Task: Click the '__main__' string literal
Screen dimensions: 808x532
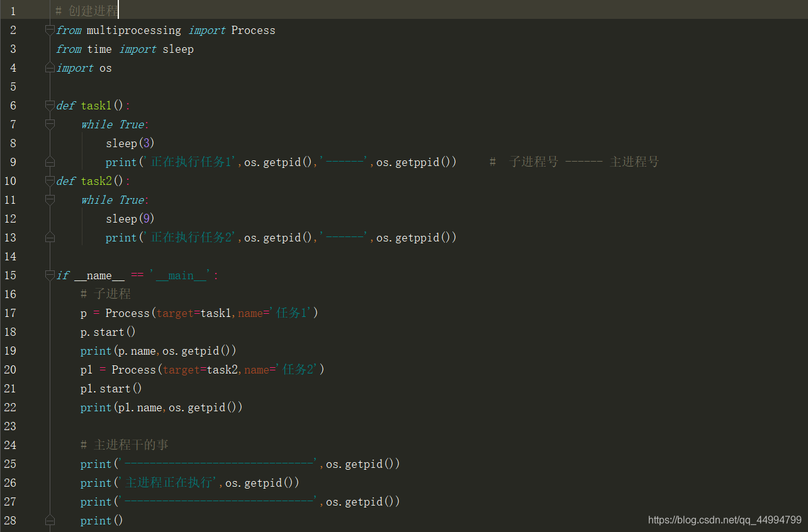Action: pos(181,275)
